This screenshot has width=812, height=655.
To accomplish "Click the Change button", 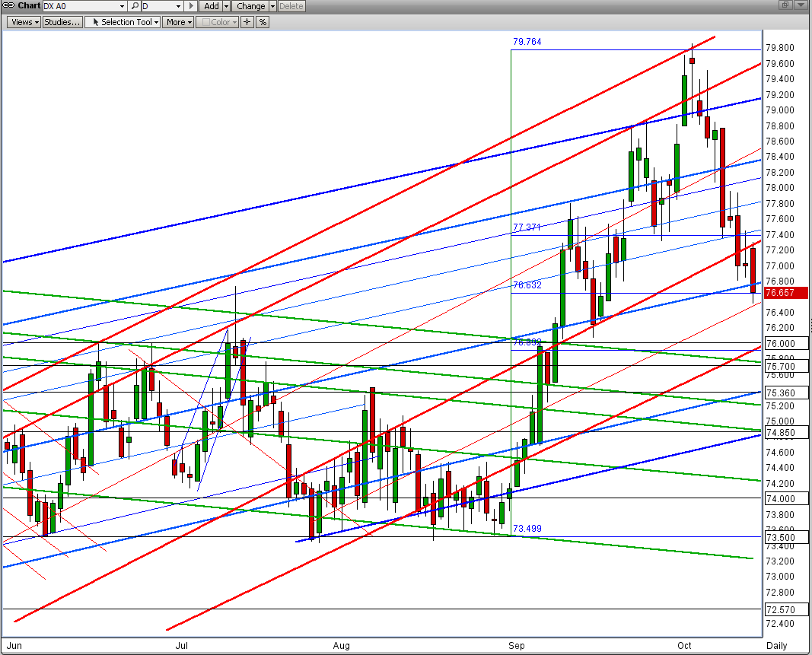I will [250, 6].
